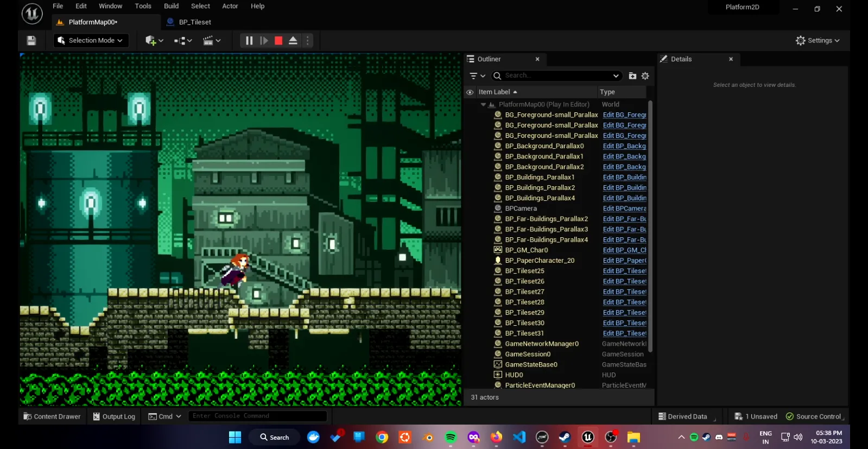Open Spotify from the taskbar
The width and height of the screenshot is (868, 449).
point(451,438)
